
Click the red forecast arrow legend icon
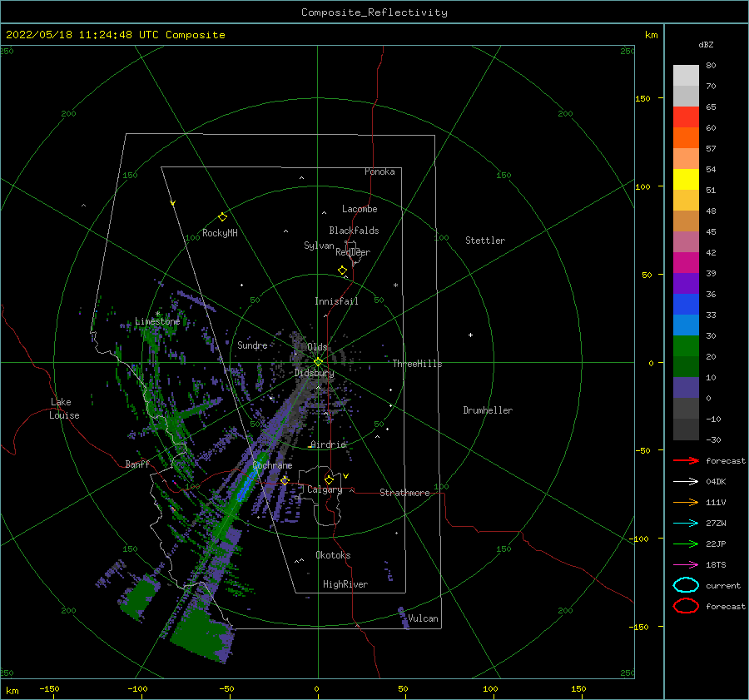tap(686, 460)
